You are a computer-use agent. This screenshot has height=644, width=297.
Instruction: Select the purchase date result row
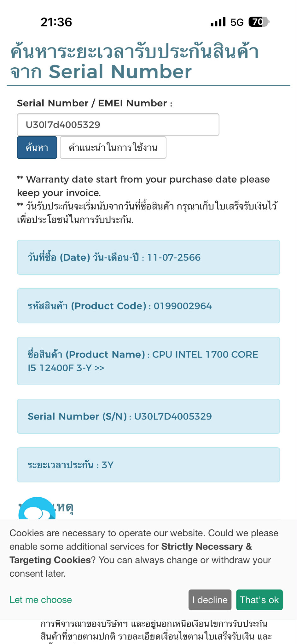tap(148, 257)
